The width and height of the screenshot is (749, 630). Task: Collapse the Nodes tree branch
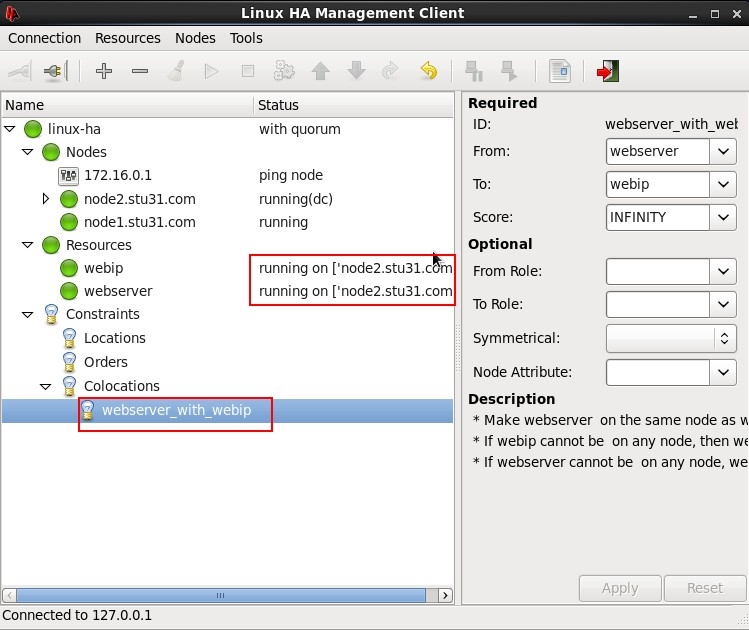[x=28, y=152]
